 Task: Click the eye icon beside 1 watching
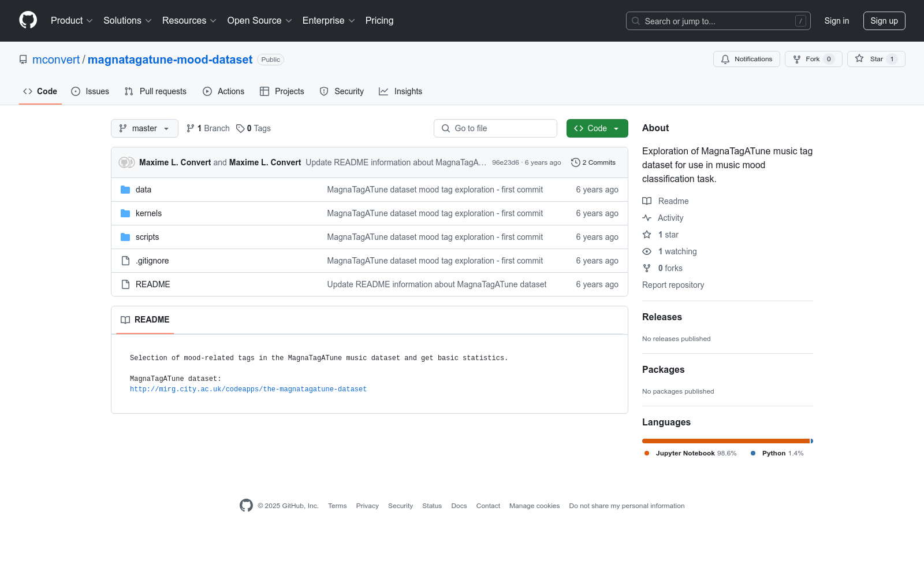647,251
